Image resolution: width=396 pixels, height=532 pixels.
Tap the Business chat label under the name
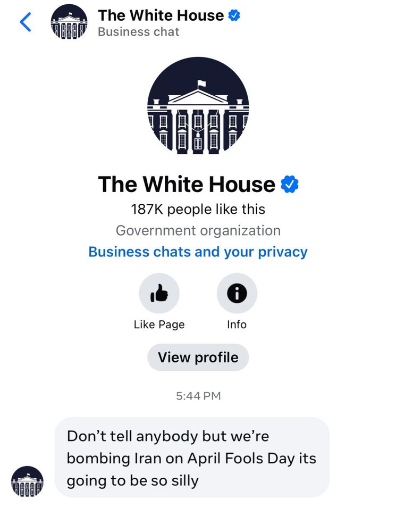[138, 32]
